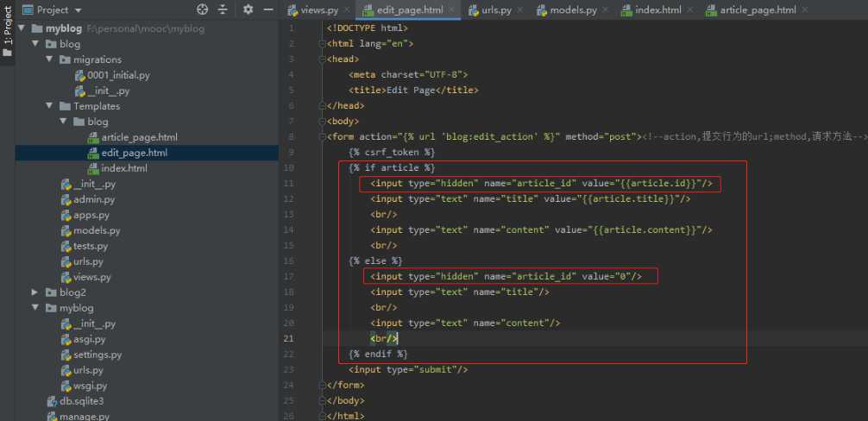Image resolution: width=868 pixels, height=421 pixels.
Task: Close the article_page.html editor tab
Action: pyautogui.click(x=804, y=10)
